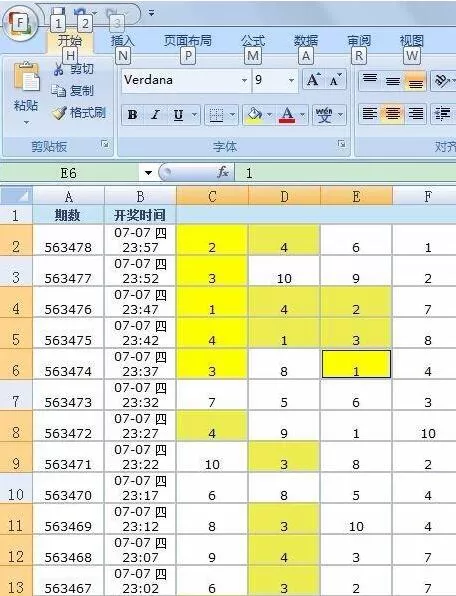Open the 数据 Data tab
This screenshot has width=456, height=596.
pyautogui.click(x=306, y=40)
